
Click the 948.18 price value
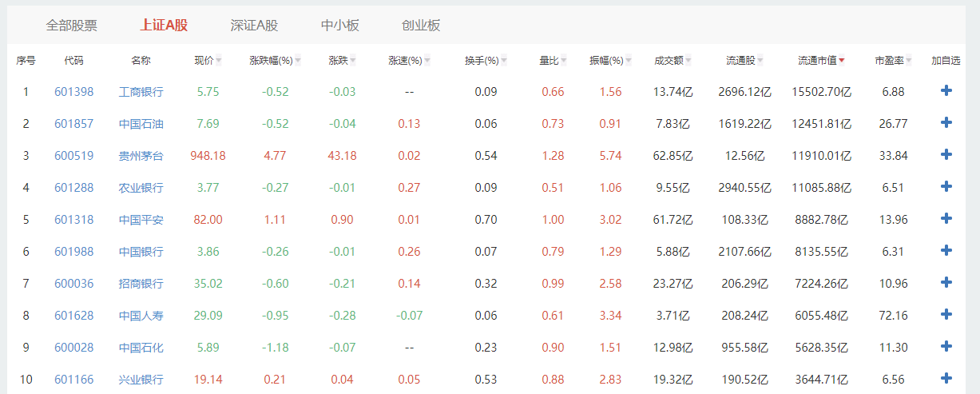[x=208, y=156]
